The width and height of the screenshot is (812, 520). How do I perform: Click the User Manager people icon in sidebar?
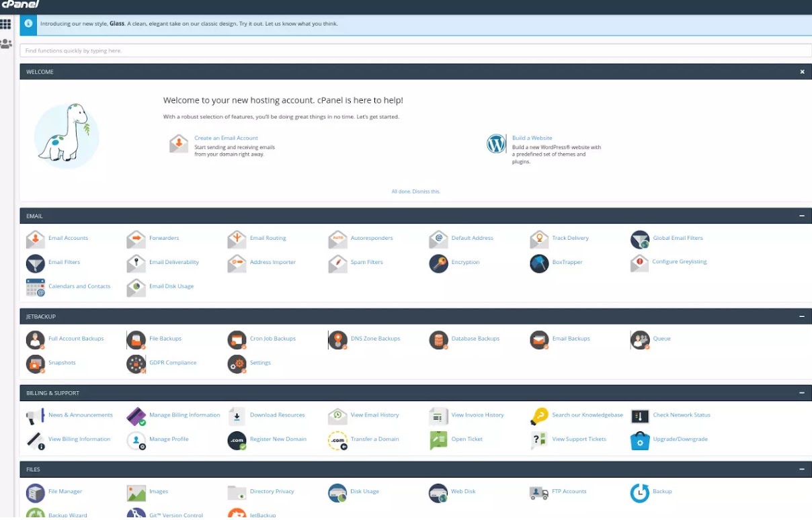coord(6,44)
